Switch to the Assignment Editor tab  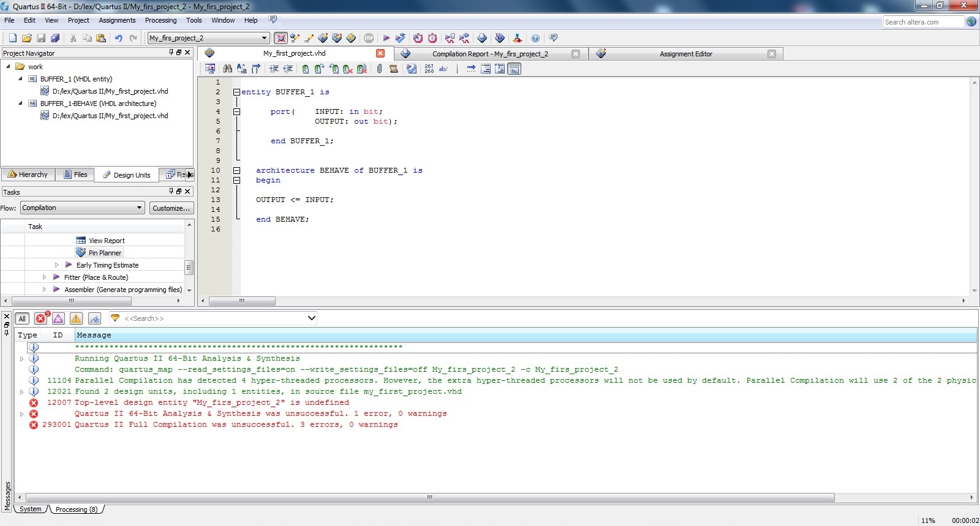[686, 54]
